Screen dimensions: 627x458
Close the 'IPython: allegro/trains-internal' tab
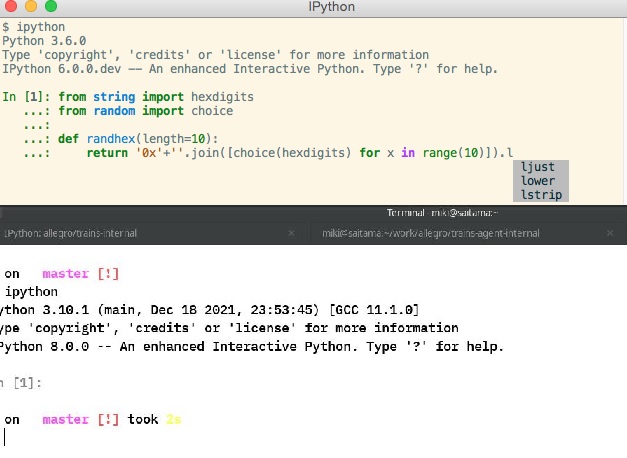291,233
